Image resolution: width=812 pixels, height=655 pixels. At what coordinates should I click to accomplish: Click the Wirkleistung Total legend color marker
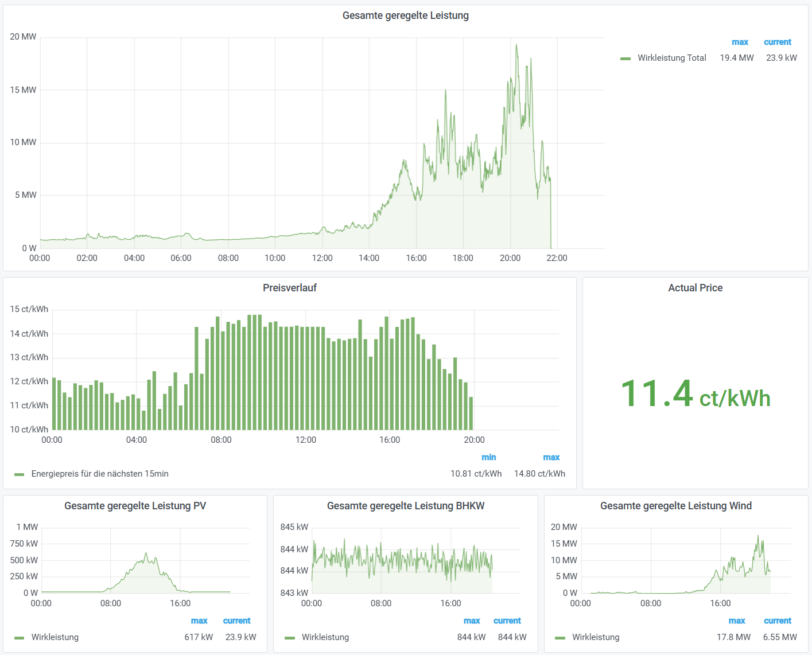click(x=626, y=58)
